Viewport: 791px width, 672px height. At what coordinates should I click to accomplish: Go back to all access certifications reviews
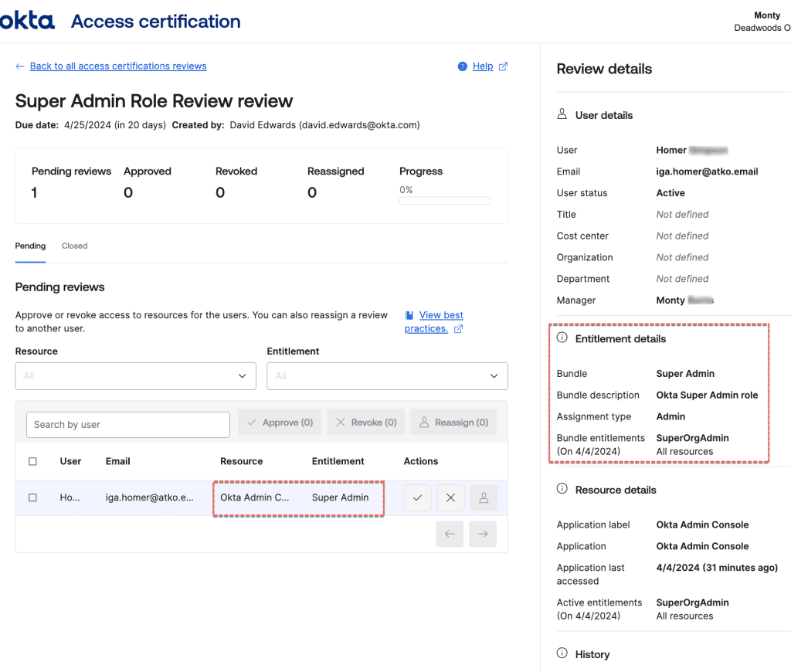(117, 66)
